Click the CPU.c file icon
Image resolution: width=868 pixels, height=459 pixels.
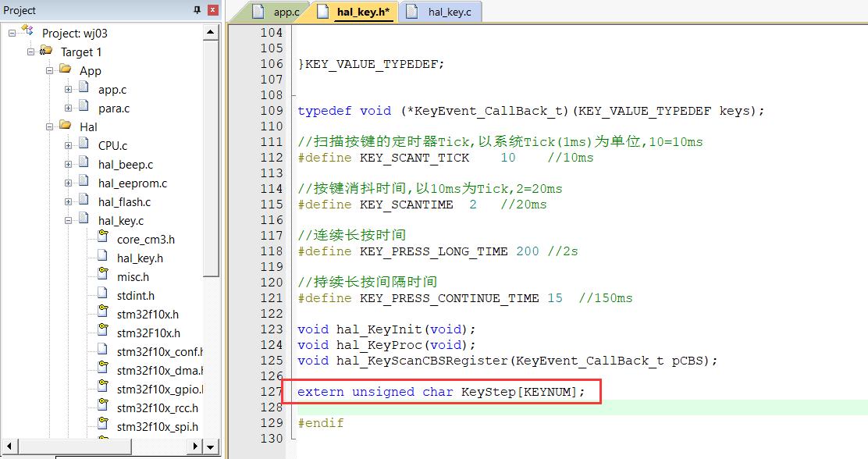coord(84,144)
